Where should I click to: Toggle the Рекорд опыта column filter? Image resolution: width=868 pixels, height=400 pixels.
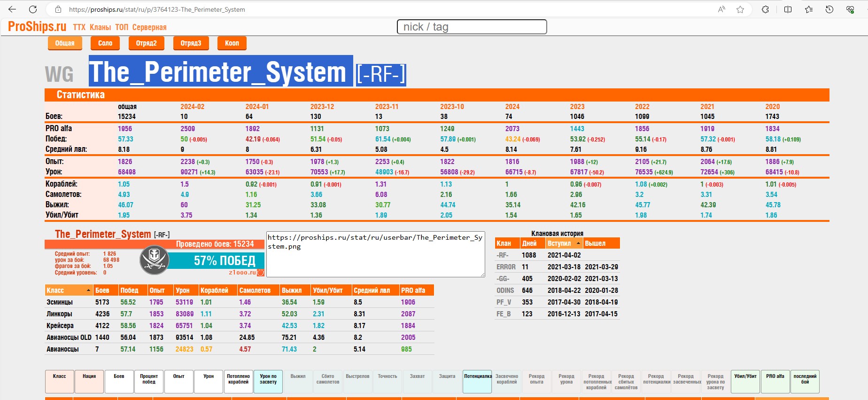pyautogui.click(x=537, y=382)
